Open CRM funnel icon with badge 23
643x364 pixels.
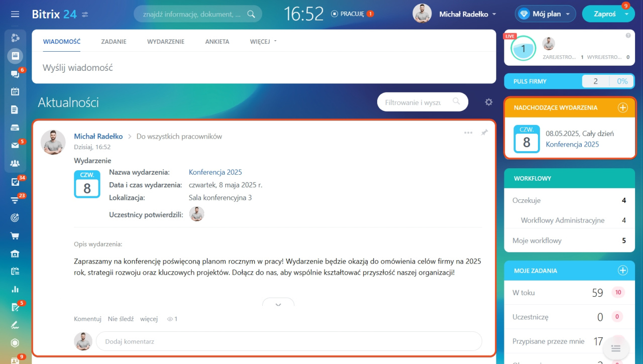[15, 200]
